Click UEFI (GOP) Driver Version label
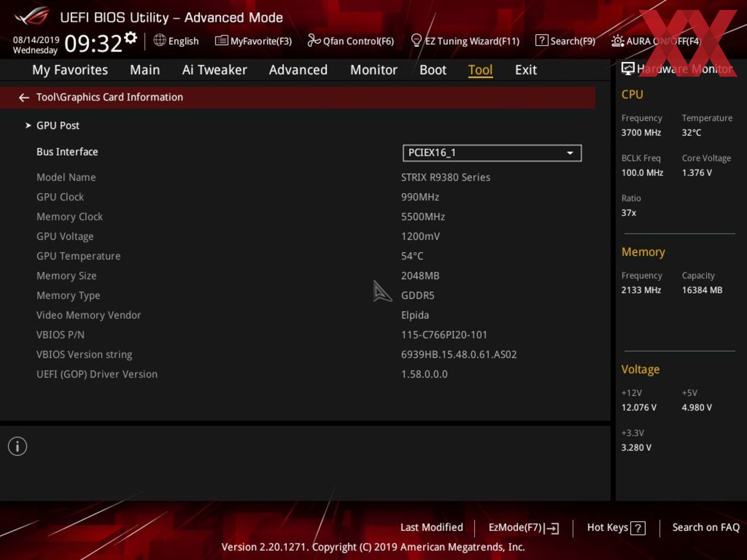Image resolution: width=747 pixels, height=560 pixels. 97,374
